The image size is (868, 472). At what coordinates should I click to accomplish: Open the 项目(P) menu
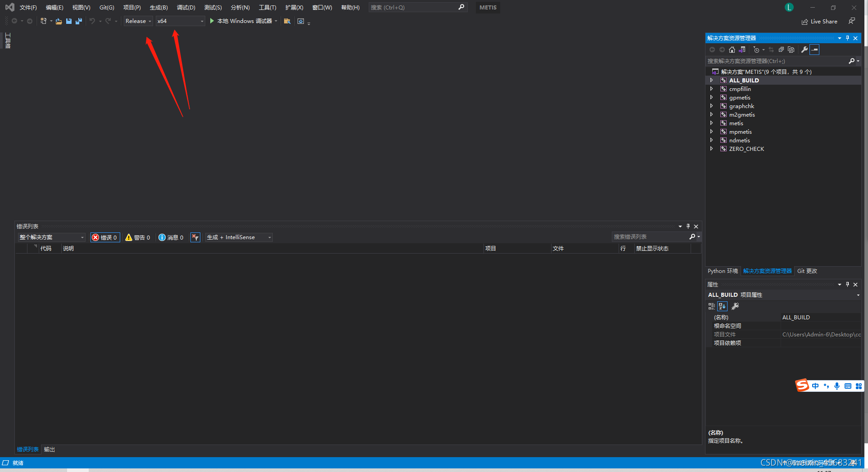click(131, 7)
